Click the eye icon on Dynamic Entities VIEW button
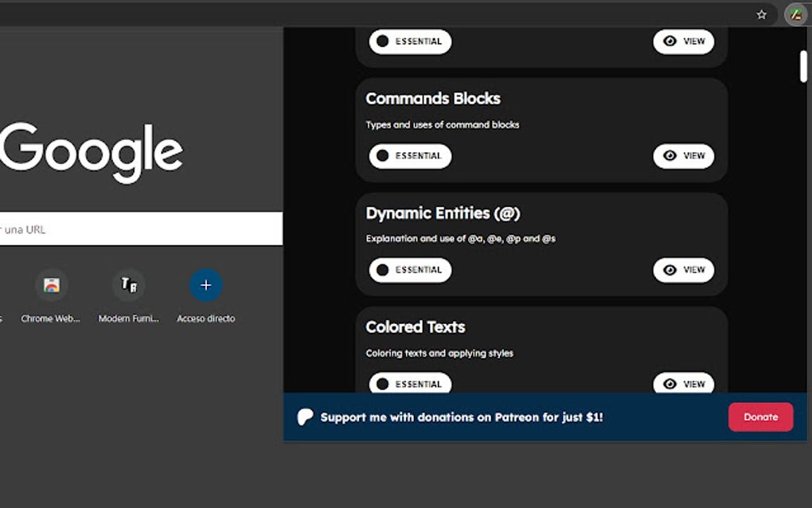The width and height of the screenshot is (812, 508). [670, 270]
